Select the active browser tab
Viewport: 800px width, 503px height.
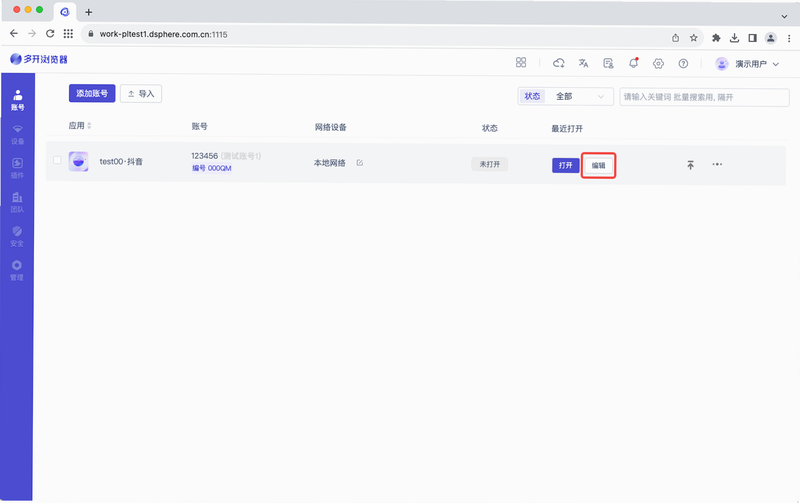tap(65, 12)
